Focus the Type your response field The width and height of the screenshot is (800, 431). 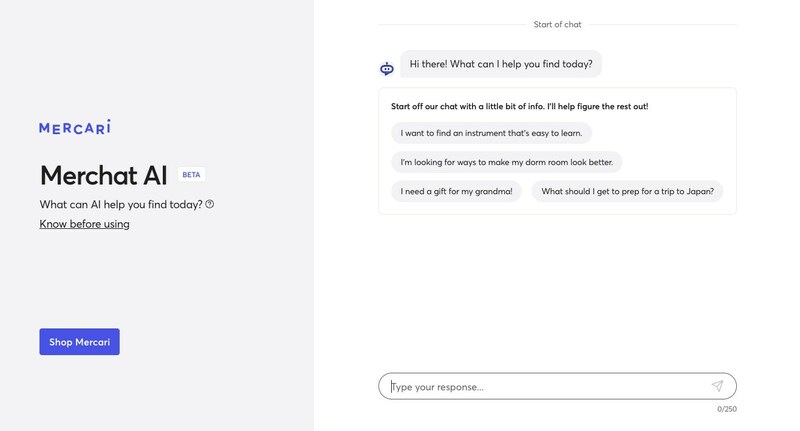(x=545, y=387)
